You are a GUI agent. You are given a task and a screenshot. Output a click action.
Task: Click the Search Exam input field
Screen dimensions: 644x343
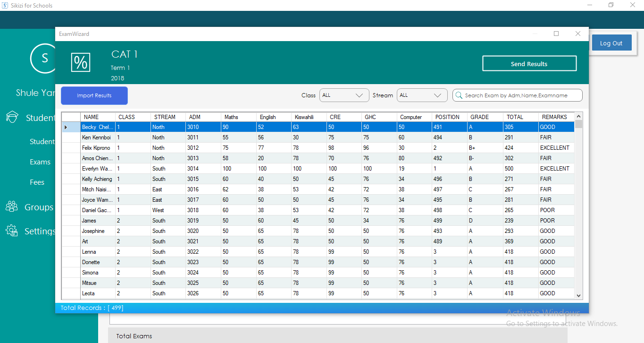click(x=518, y=95)
